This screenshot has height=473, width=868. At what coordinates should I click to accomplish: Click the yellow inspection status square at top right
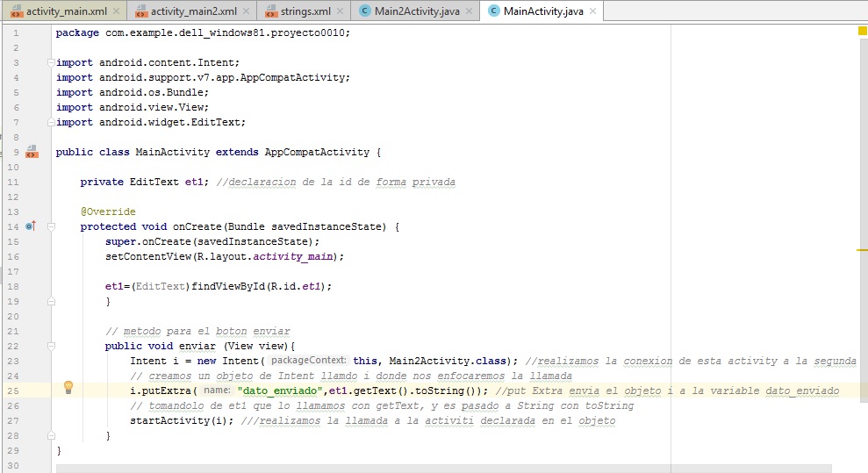tap(862, 31)
